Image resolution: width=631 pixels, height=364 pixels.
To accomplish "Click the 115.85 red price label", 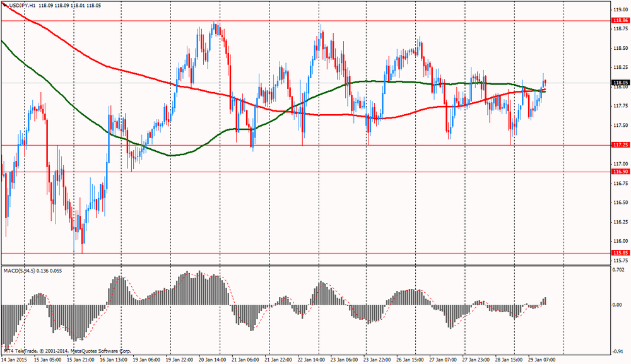I will 620,253.
